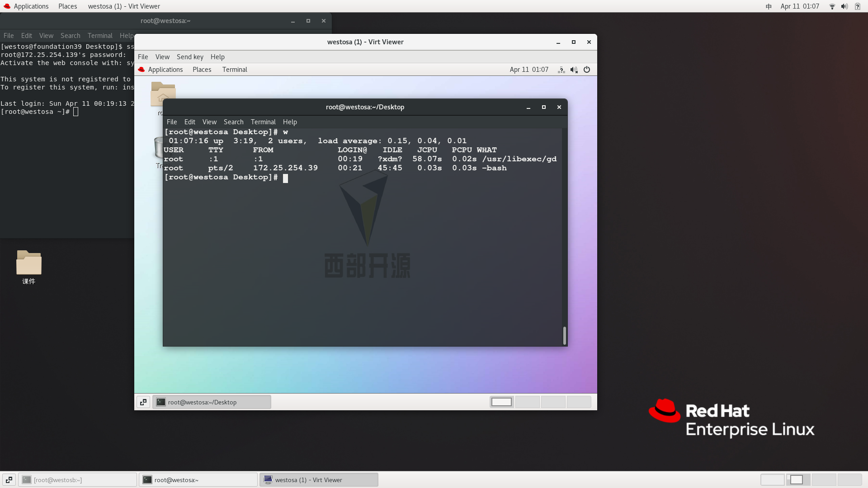Minimize the background root@westosa:~ terminal
This screenshot has width=868, height=488.
pyautogui.click(x=293, y=21)
